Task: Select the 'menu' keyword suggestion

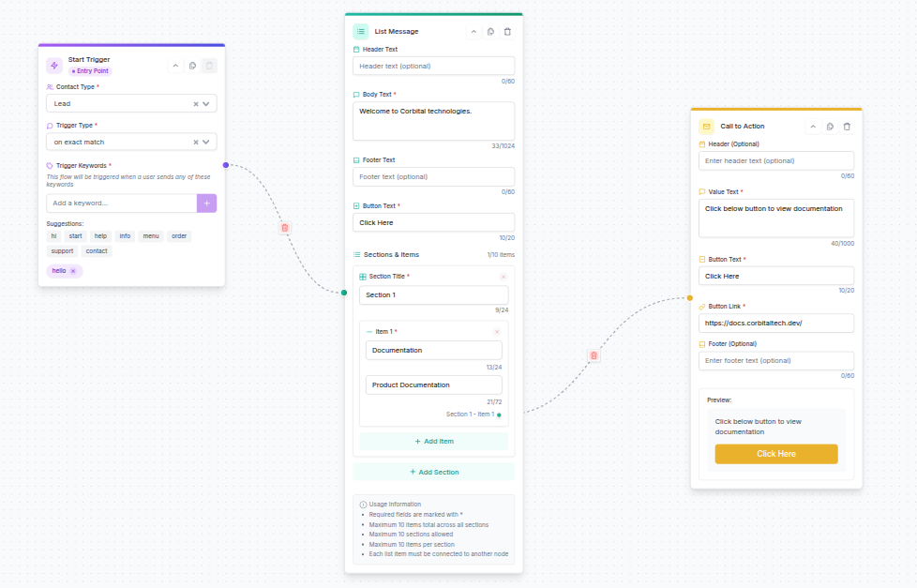Action: pyautogui.click(x=151, y=236)
